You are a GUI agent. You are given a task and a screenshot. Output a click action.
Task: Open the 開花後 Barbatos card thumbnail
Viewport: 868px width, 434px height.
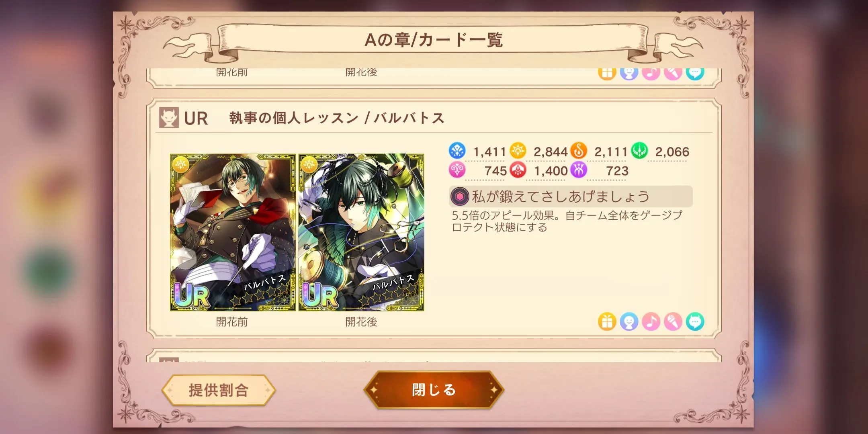pos(361,232)
